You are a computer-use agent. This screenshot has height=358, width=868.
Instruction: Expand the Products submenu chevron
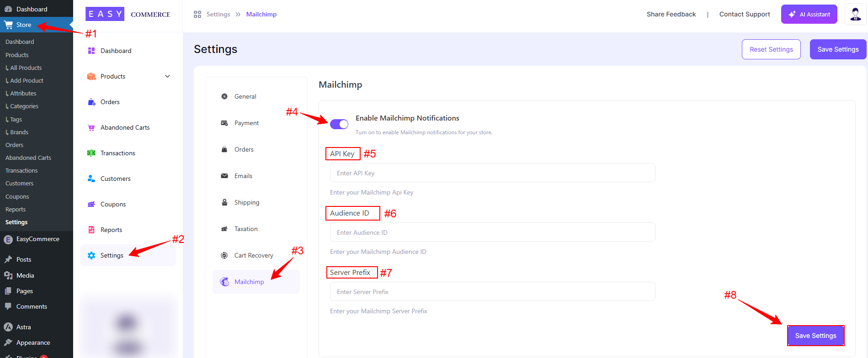(x=167, y=76)
